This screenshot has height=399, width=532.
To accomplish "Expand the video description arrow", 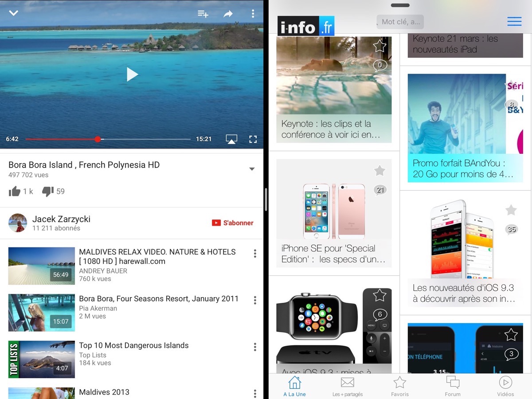I will click(252, 169).
